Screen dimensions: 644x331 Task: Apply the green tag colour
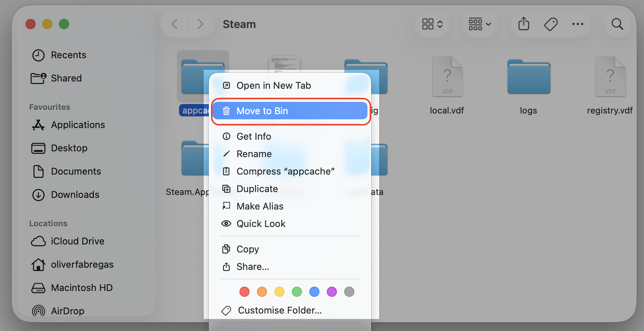click(x=297, y=292)
